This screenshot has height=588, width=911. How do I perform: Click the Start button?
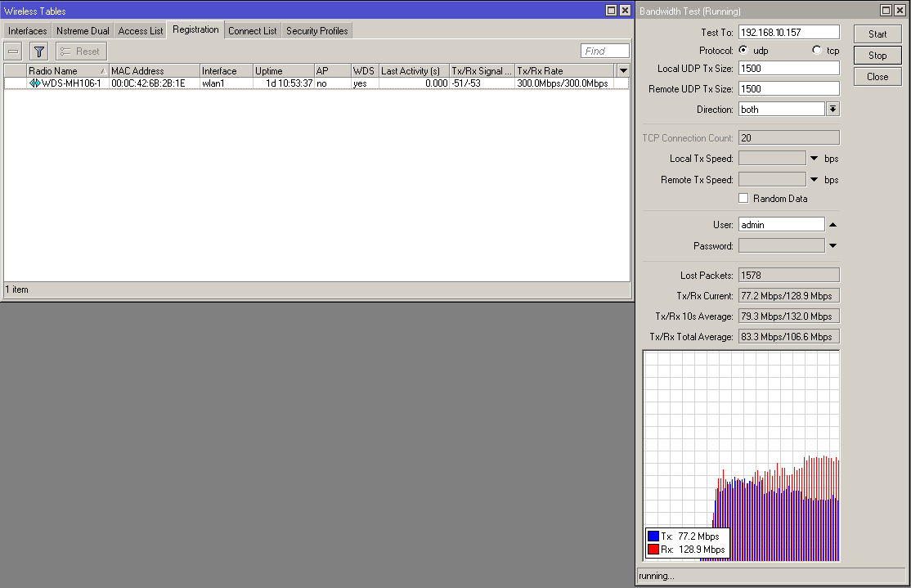point(877,34)
